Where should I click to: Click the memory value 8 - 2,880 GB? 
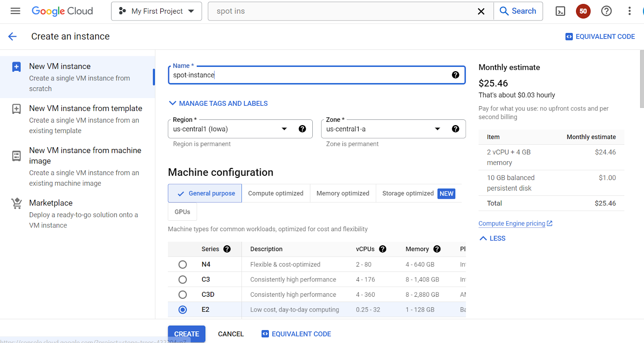tap(422, 295)
